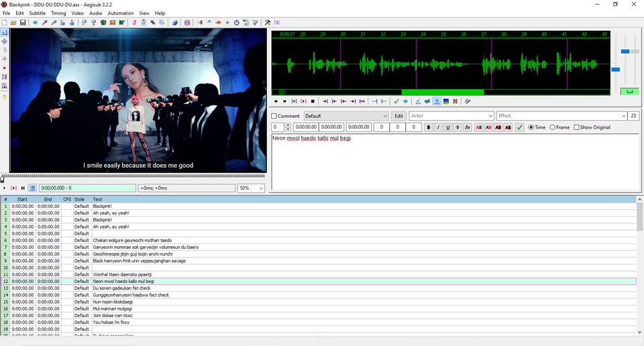Click the Save Subtitles floppy icon

[x=23, y=23]
